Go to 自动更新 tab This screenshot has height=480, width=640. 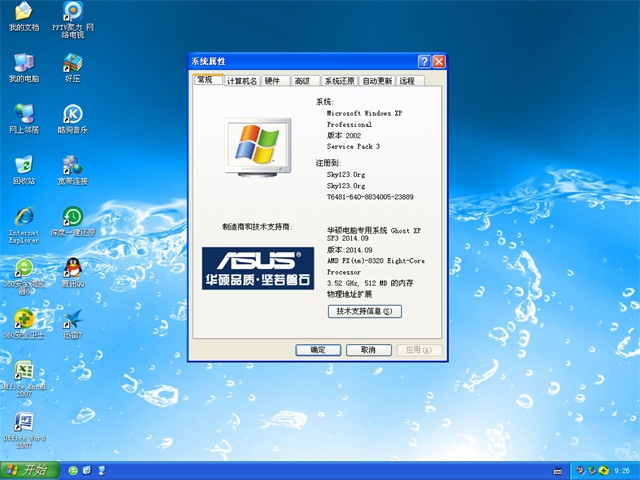pyautogui.click(x=377, y=81)
